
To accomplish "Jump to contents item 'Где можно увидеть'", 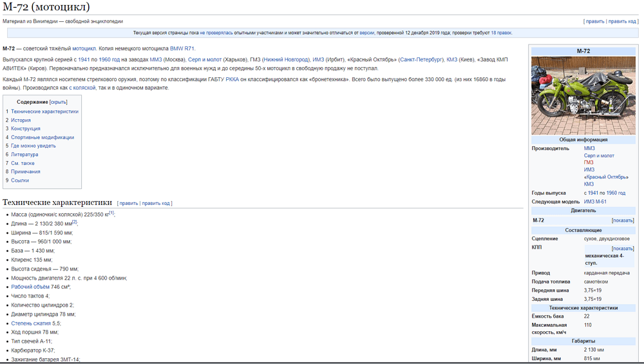I will 33,146.
